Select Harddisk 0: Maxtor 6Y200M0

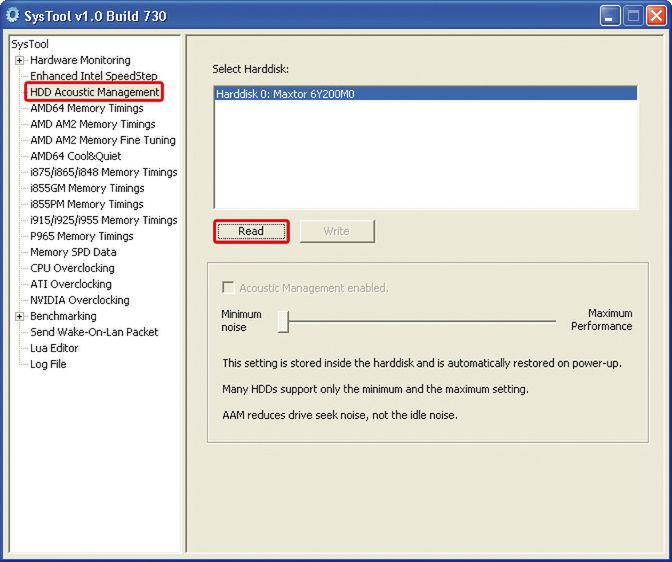point(426,94)
